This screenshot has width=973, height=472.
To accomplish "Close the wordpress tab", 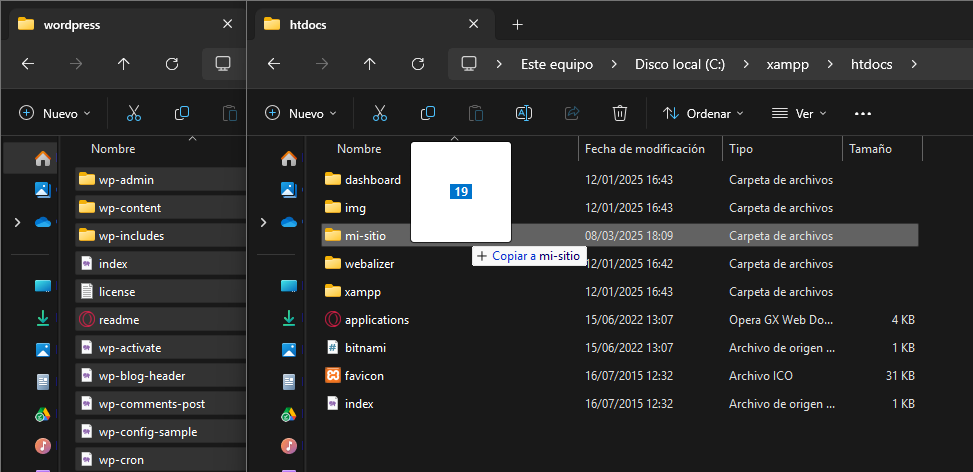I will tap(228, 24).
